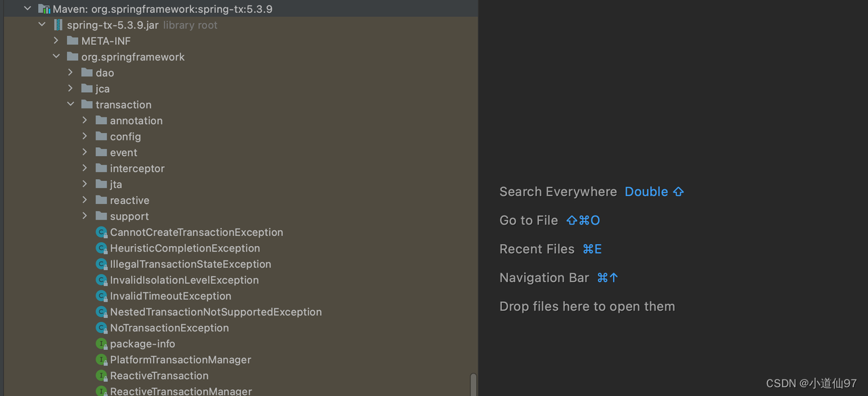Select the transaction package label
This screenshot has width=868, height=396.
click(123, 104)
